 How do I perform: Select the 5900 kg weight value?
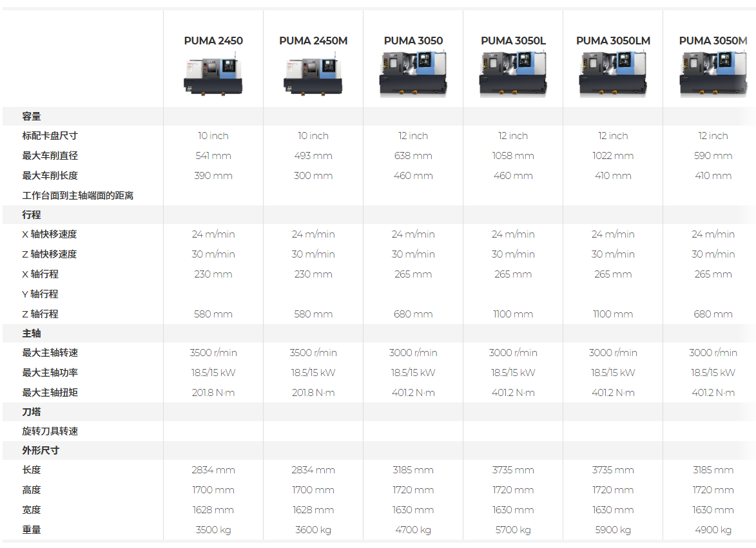pos(613,530)
